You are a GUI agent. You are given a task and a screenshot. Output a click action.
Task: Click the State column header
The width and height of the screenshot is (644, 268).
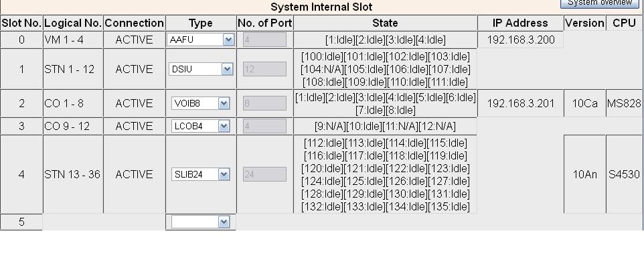(x=385, y=23)
